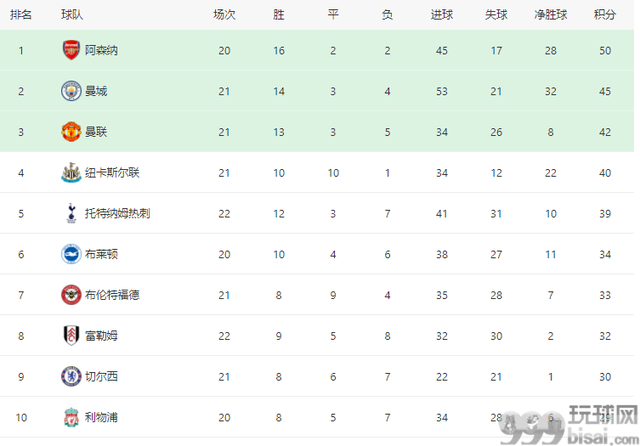Click the Manchester City badge icon
The width and height of the screenshot is (640, 446).
coord(71,91)
